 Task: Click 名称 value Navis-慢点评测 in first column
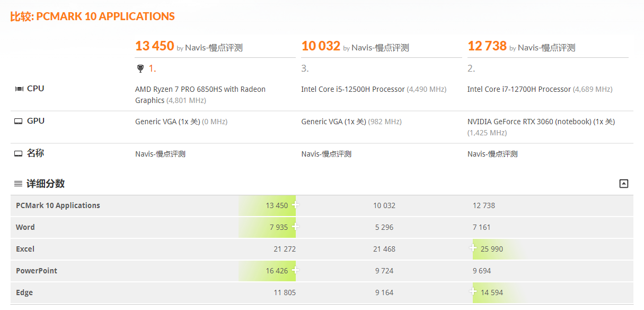coord(160,154)
